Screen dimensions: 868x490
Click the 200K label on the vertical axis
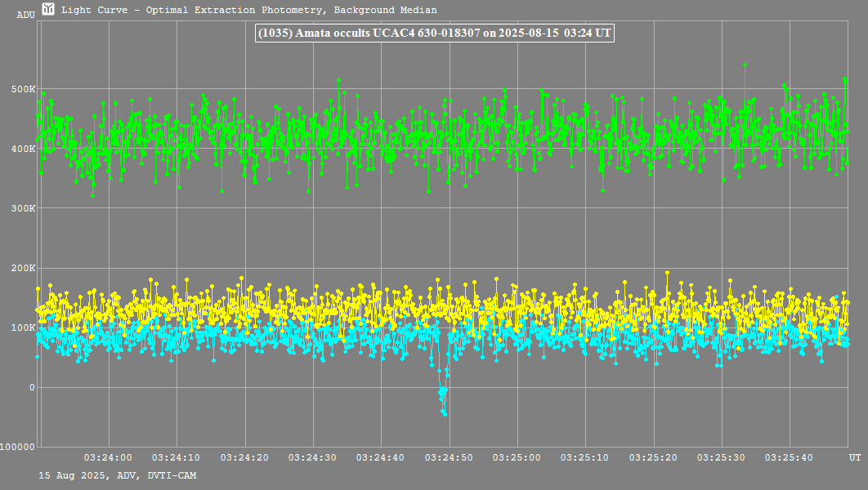pyautogui.click(x=21, y=268)
